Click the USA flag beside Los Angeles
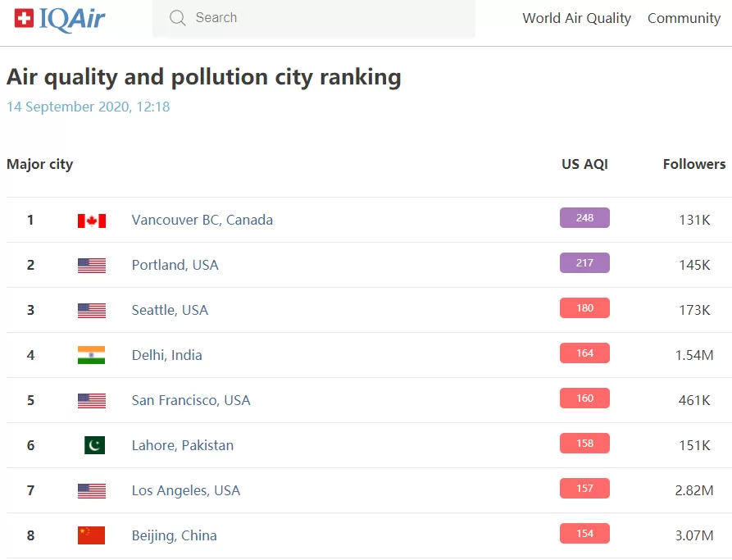Screen dimensions: 732x560 click(92, 491)
